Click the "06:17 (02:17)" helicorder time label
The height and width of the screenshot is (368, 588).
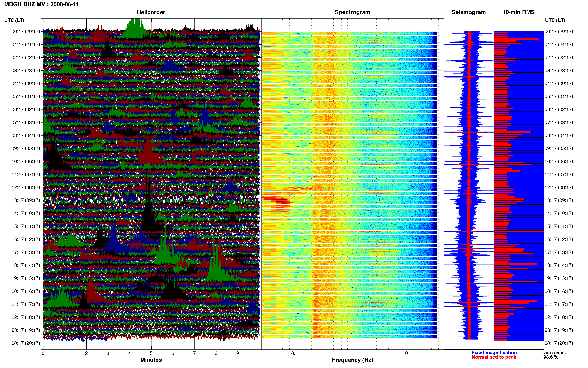click(x=26, y=109)
